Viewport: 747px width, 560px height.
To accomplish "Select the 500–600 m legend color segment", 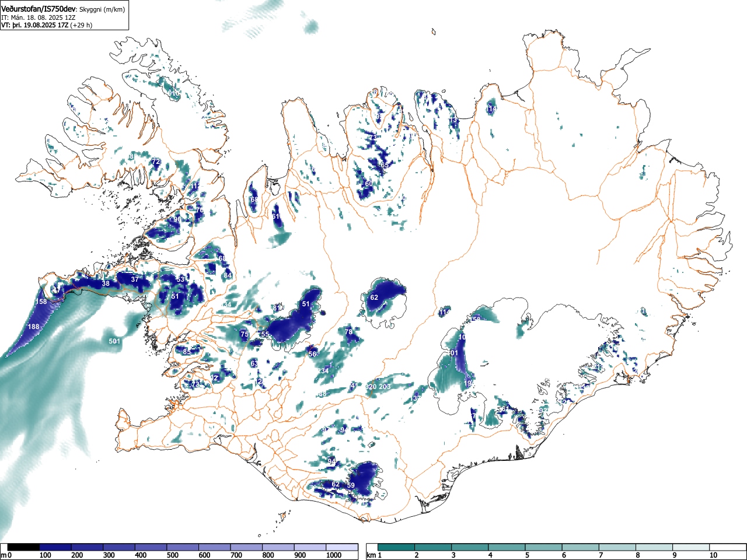I will (x=183, y=547).
